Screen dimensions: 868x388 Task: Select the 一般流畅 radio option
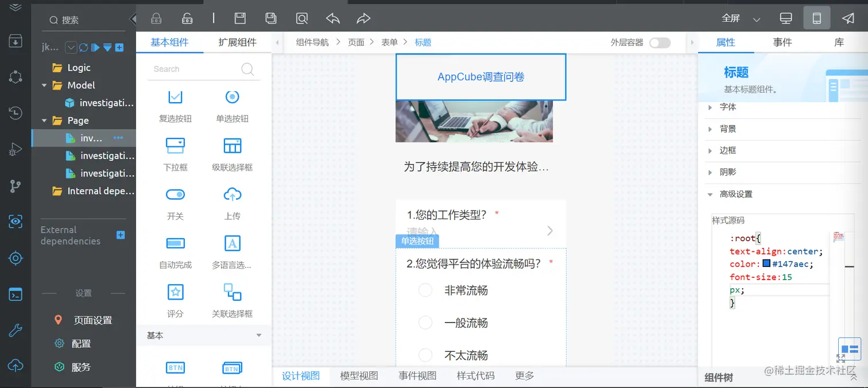[x=425, y=323]
